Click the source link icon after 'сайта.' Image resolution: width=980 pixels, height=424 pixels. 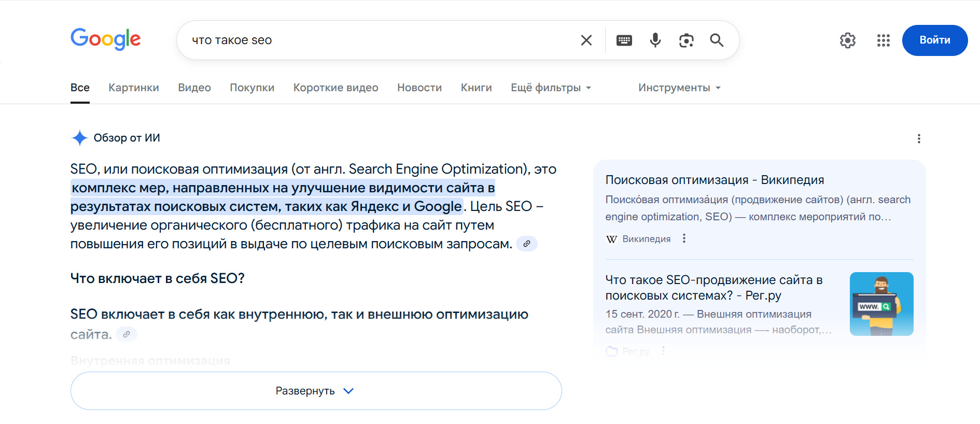coord(127,334)
